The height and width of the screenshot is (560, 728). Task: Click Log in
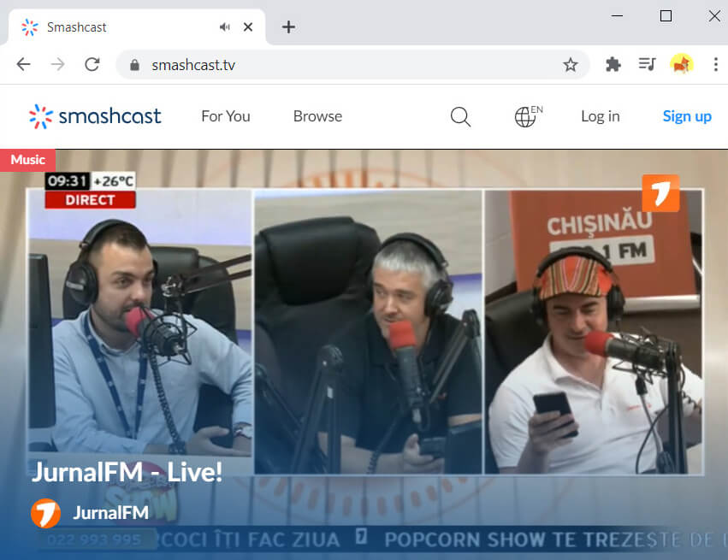601,116
